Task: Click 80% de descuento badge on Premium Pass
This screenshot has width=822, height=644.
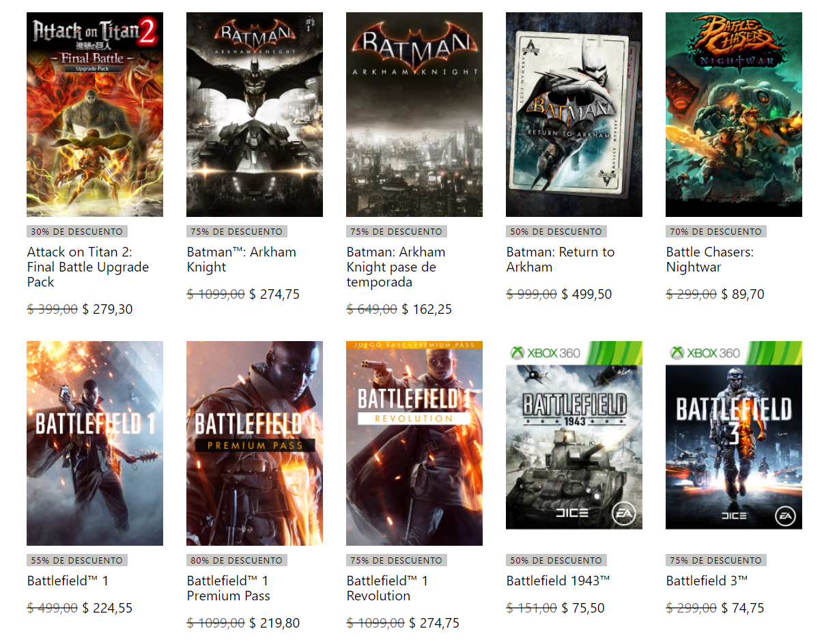Action: (237, 560)
